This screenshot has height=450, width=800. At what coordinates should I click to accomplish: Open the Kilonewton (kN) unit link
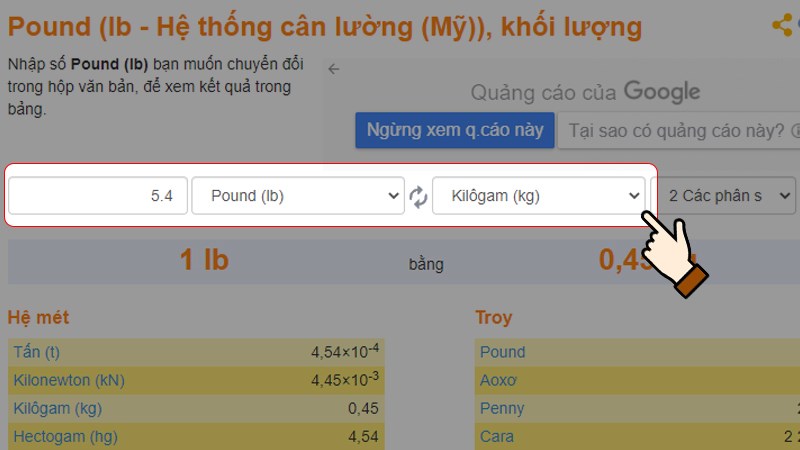tap(69, 380)
